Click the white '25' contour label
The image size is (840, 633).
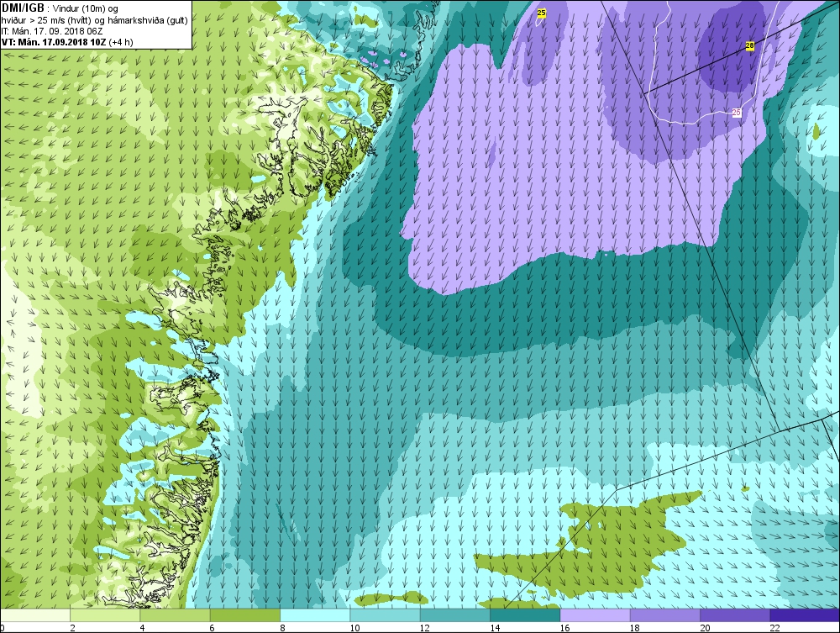pyautogui.click(x=737, y=113)
